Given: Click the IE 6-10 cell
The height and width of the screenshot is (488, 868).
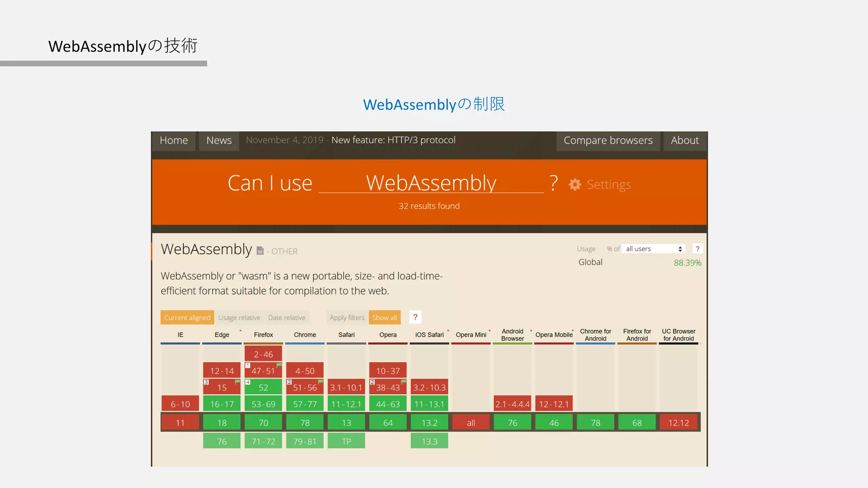Looking at the screenshot, I should click(180, 404).
